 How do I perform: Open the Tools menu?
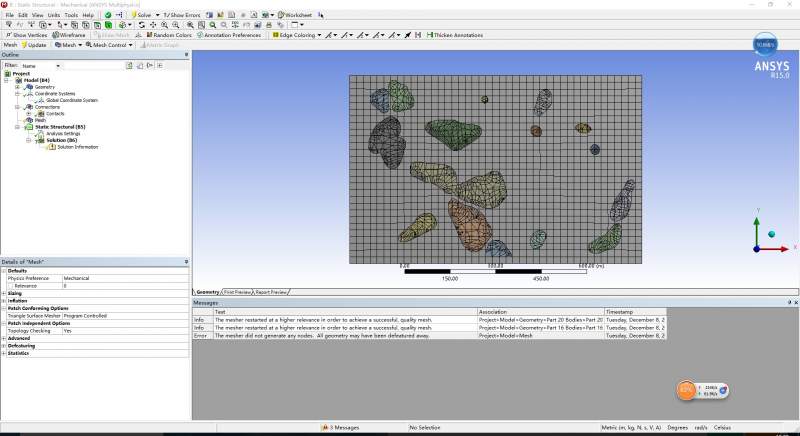click(x=71, y=15)
